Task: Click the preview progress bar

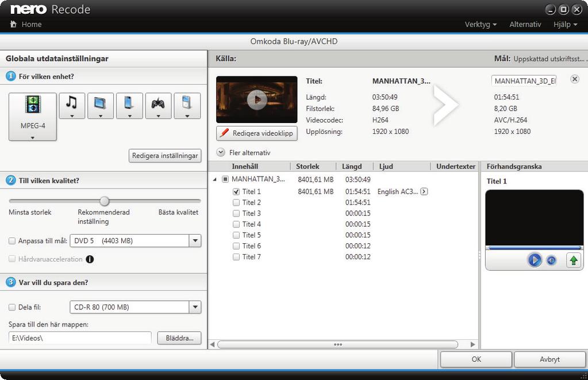Action: click(x=534, y=248)
